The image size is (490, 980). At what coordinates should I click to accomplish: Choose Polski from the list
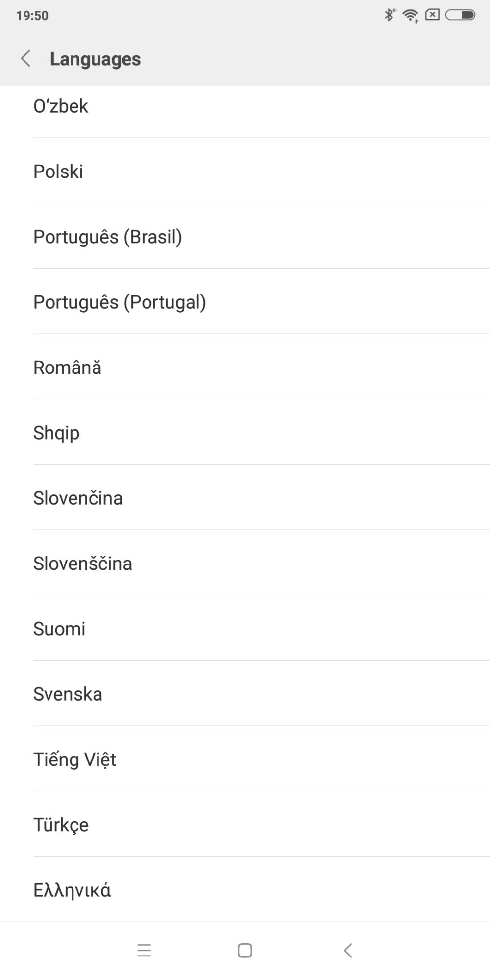(58, 171)
